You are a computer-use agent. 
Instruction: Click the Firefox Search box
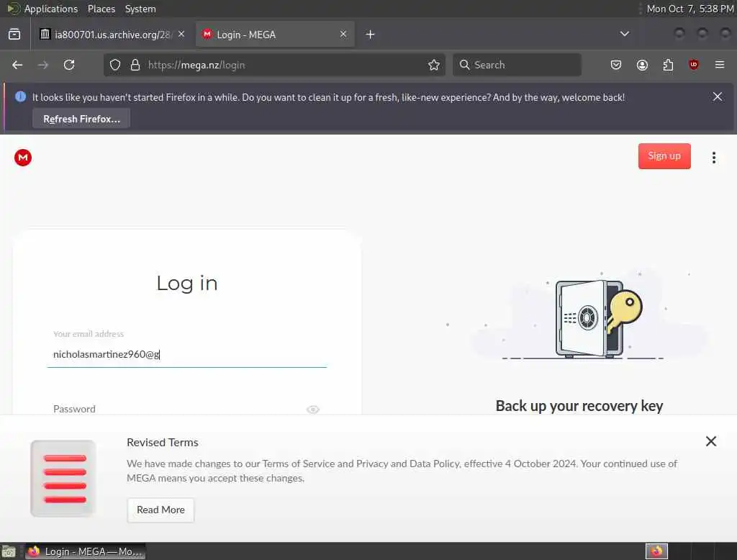(517, 65)
